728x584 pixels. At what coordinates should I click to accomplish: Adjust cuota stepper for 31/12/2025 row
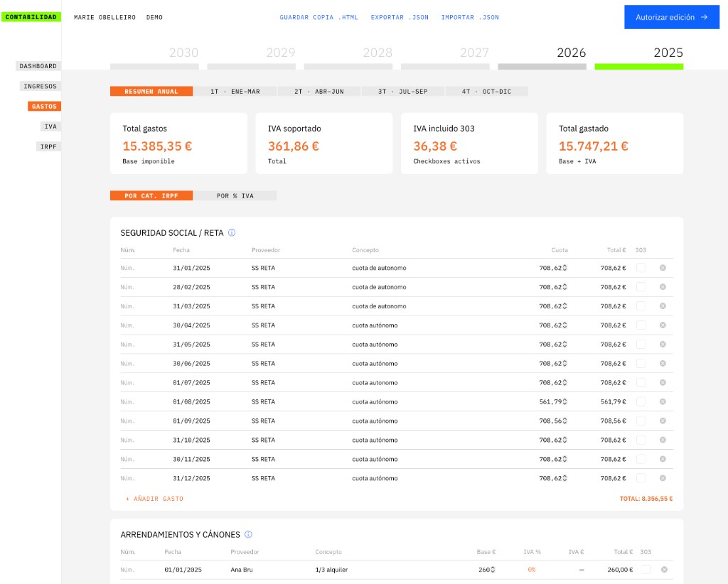click(564, 478)
